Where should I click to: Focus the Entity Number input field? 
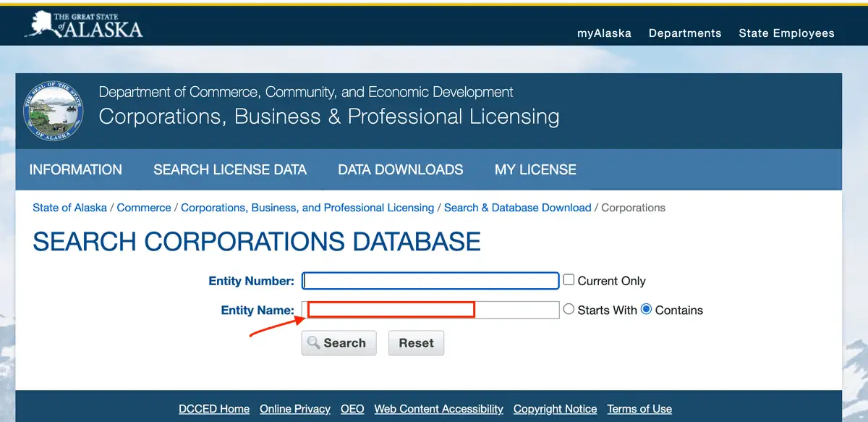(x=431, y=281)
